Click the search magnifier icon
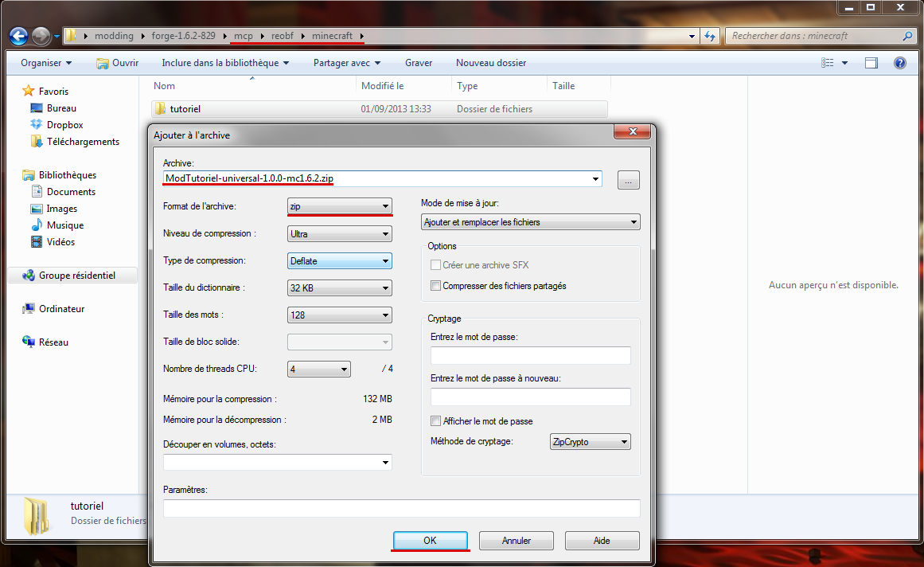Screen dimensions: 924x567 tap(907, 36)
